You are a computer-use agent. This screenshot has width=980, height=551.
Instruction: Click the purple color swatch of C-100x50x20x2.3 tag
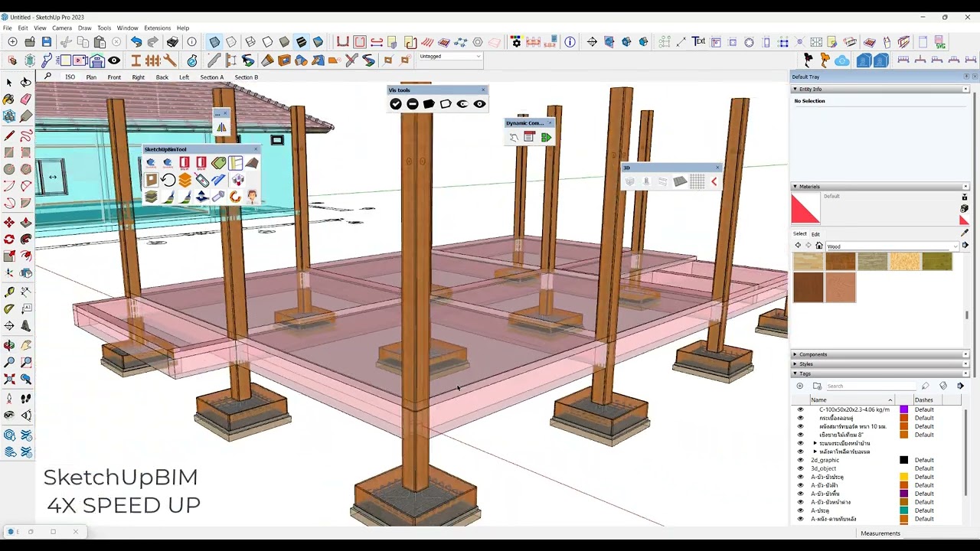tap(904, 409)
